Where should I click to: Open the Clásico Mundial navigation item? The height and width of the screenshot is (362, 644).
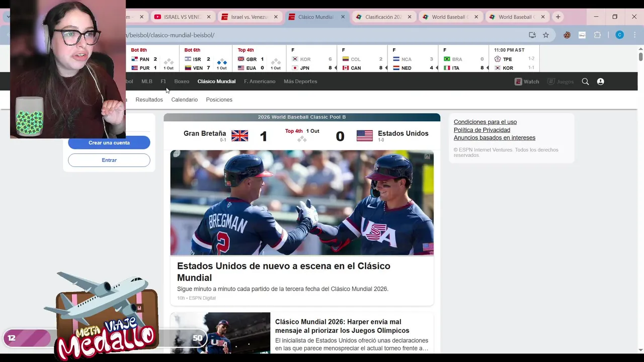pos(216,81)
